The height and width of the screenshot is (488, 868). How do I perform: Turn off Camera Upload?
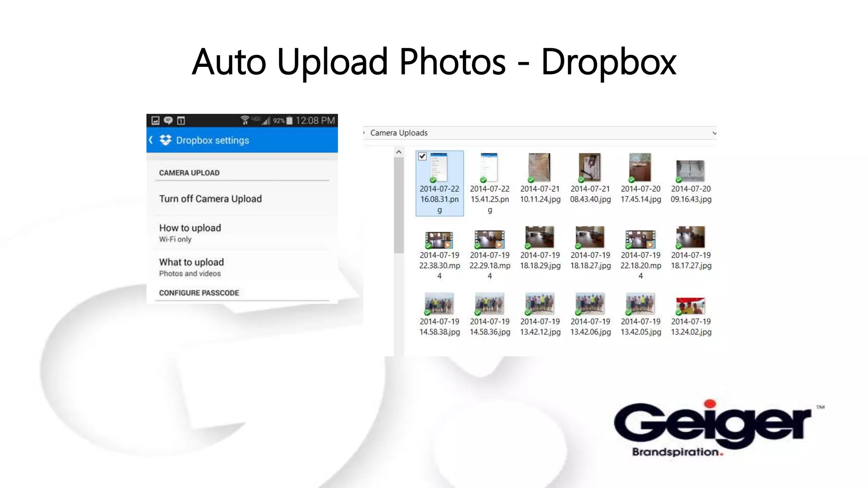pyautogui.click(x=242, y=199)
